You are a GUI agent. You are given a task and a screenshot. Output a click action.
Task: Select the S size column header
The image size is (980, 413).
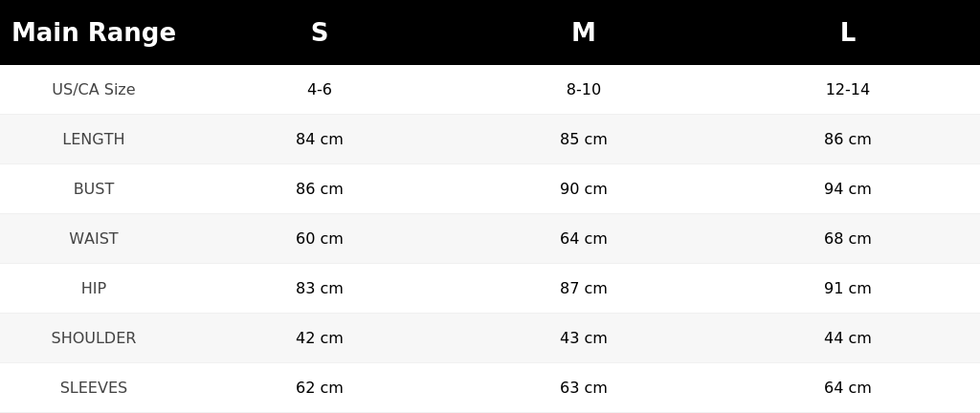(x=320, y=33)
